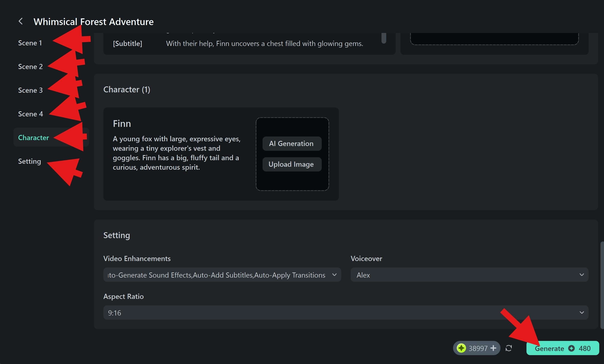This screenshot has width=604, height=364.
Task: Click Finn's character description text
Action: coord(177,153)
